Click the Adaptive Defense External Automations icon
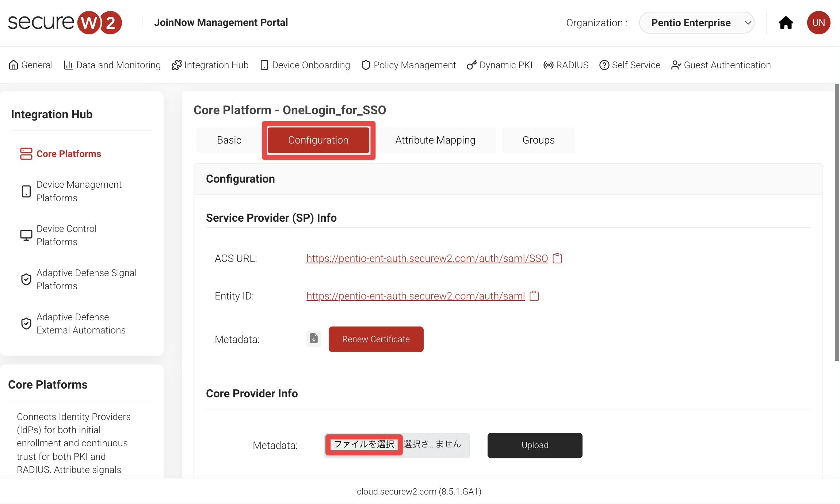The image size is (840, 504). click(x=26, y=324)
